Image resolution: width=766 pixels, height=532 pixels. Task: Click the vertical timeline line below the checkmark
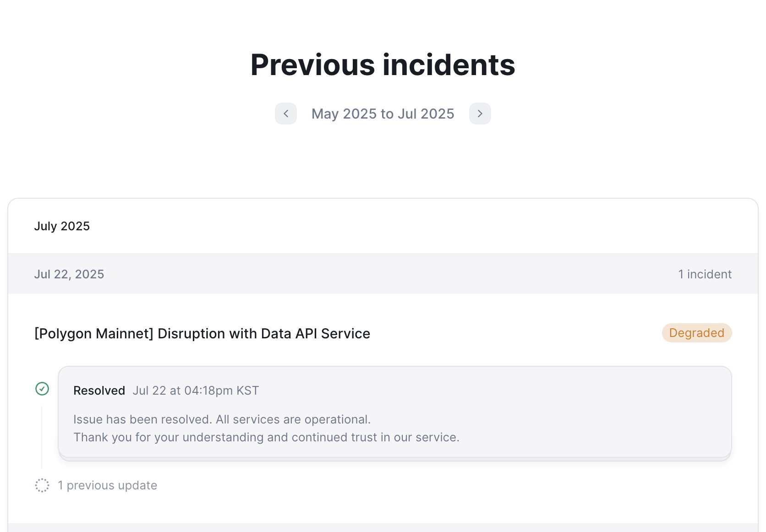(x=42, y=435)
